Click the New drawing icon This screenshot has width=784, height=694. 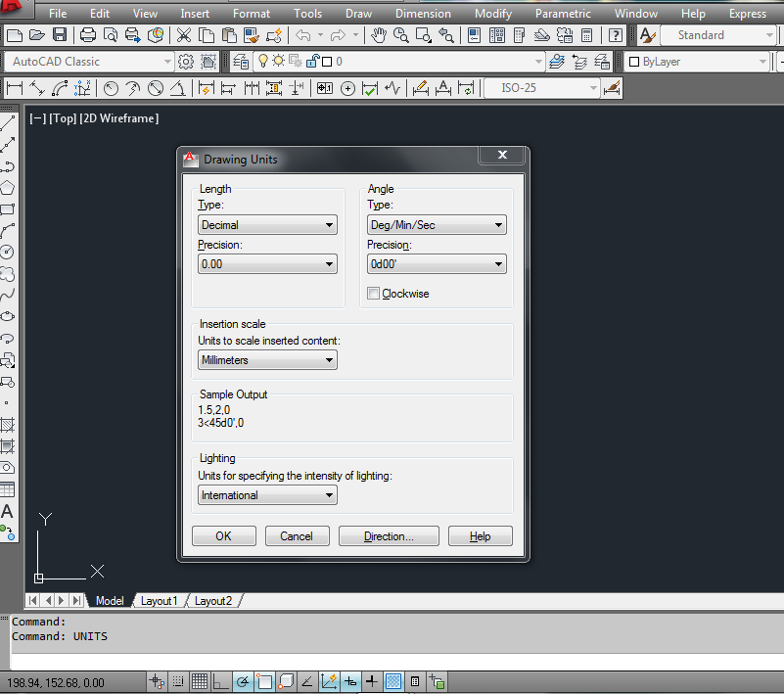(15, 35)
